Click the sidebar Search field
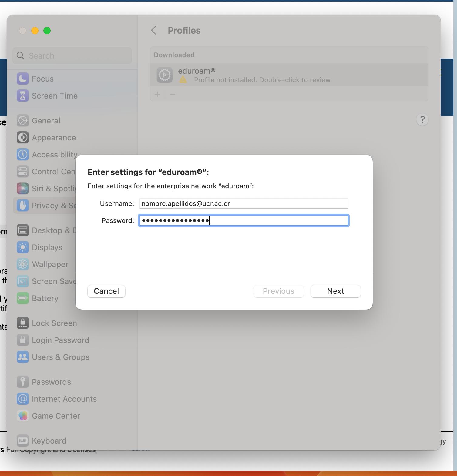 pyautogui.click(x=72, y=55)
